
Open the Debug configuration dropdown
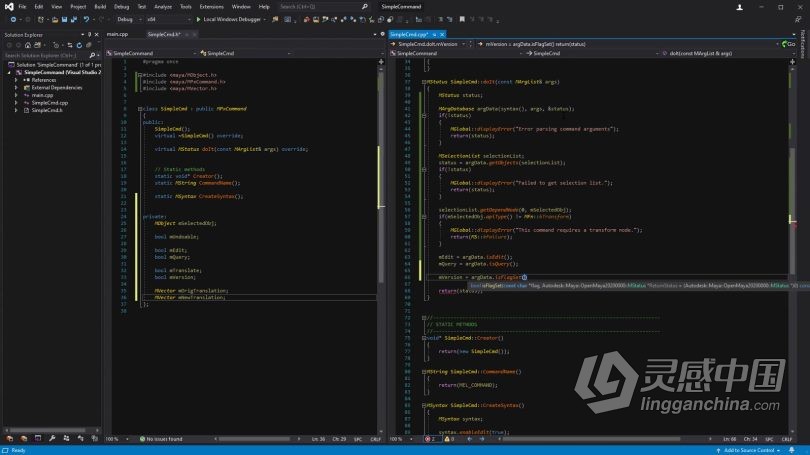click(128, 20)
